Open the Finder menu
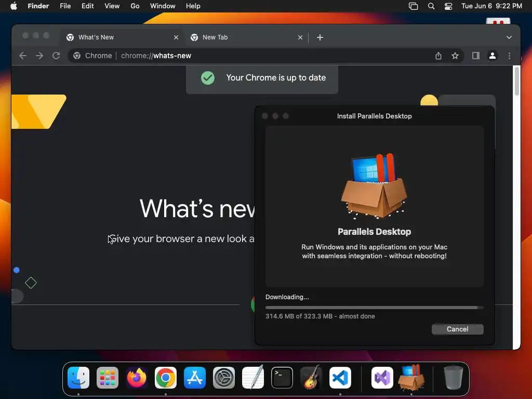This screenshot has height=399, width=532. click(38, 6)
